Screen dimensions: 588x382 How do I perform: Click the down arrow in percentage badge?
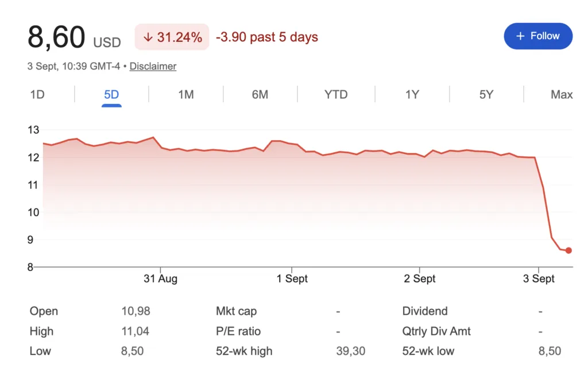click(x=148, y=37)
